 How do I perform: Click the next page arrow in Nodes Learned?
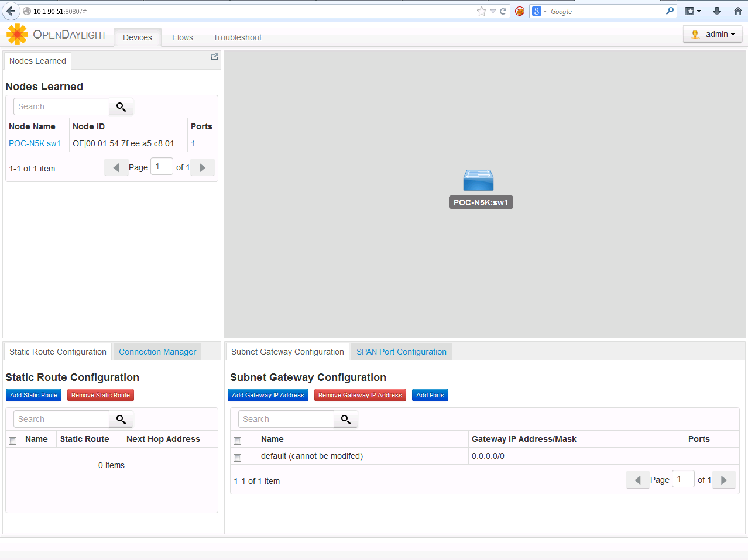click(202, 167)
